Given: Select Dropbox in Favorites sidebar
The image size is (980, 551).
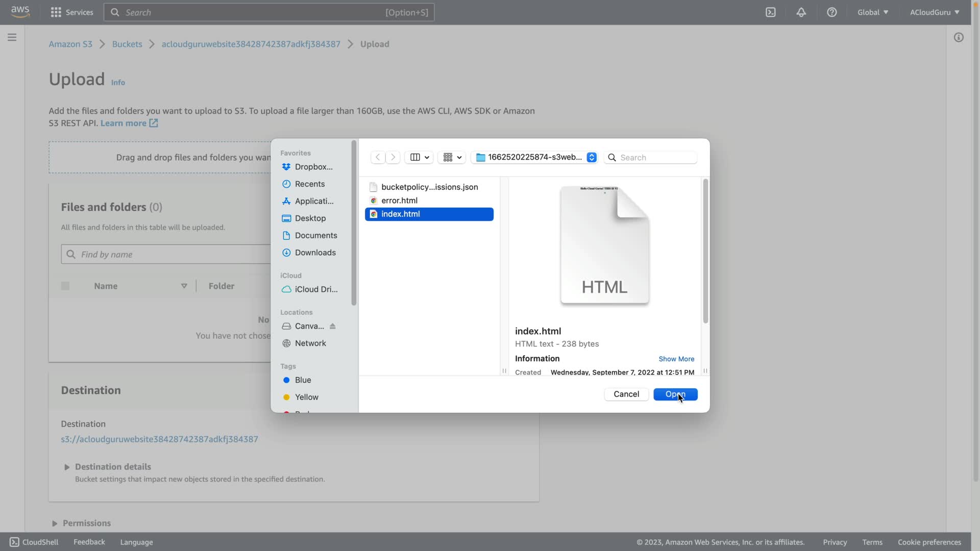Looking at the screenshot, I should 313,167.
